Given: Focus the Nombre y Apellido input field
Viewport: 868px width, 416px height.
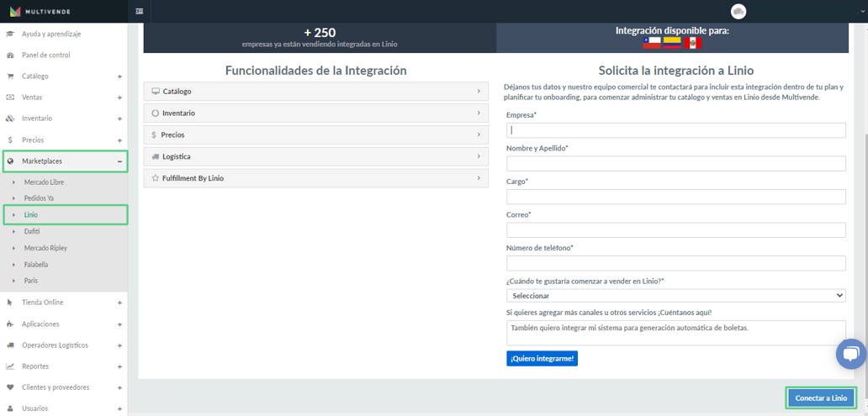Looking at the screenshot, I should click(x=676, y=164).
